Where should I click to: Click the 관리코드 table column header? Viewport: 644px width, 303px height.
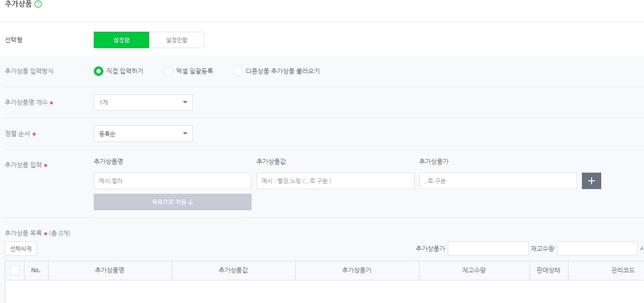[x=623, y=270]
